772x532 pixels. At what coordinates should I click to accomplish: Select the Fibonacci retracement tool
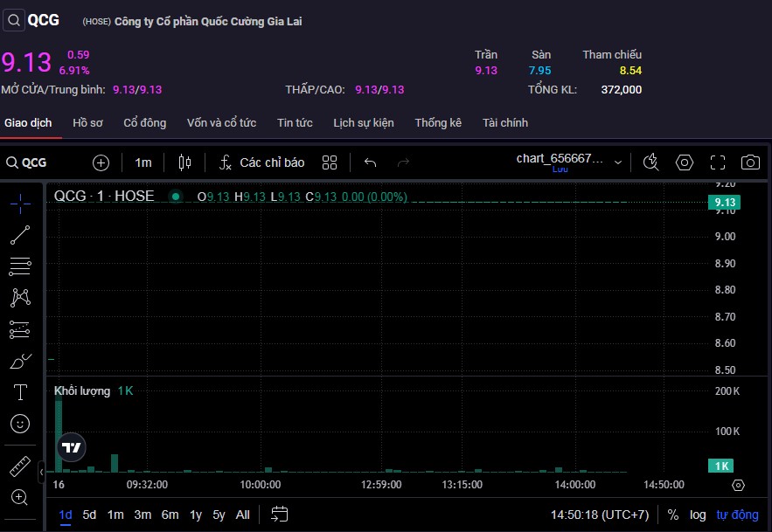click(20, 266)
